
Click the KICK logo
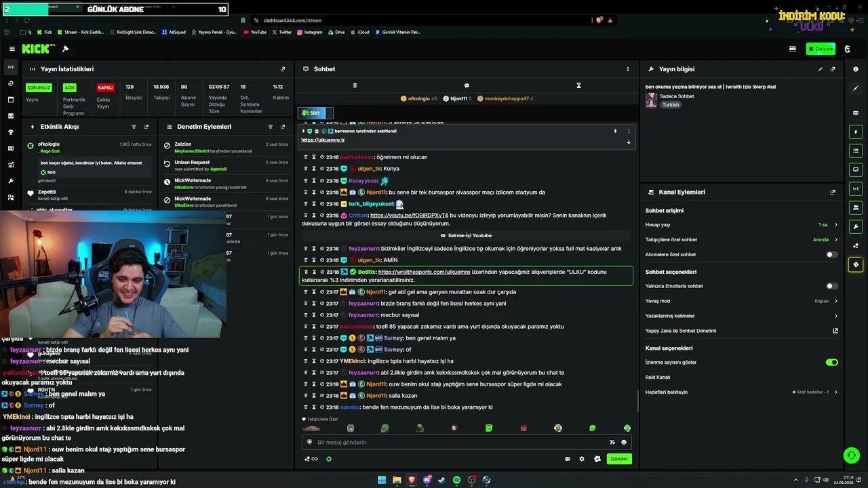point(35,49)
